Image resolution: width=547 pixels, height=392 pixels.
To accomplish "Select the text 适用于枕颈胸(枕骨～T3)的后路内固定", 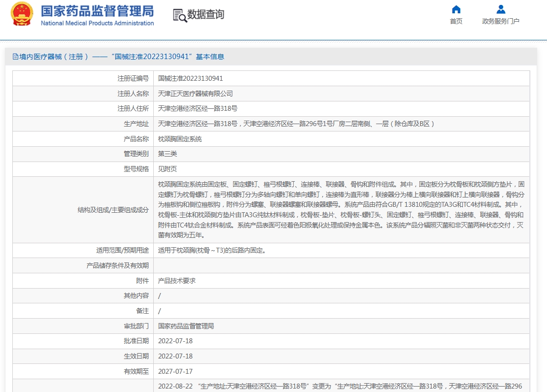I will 212,250.
